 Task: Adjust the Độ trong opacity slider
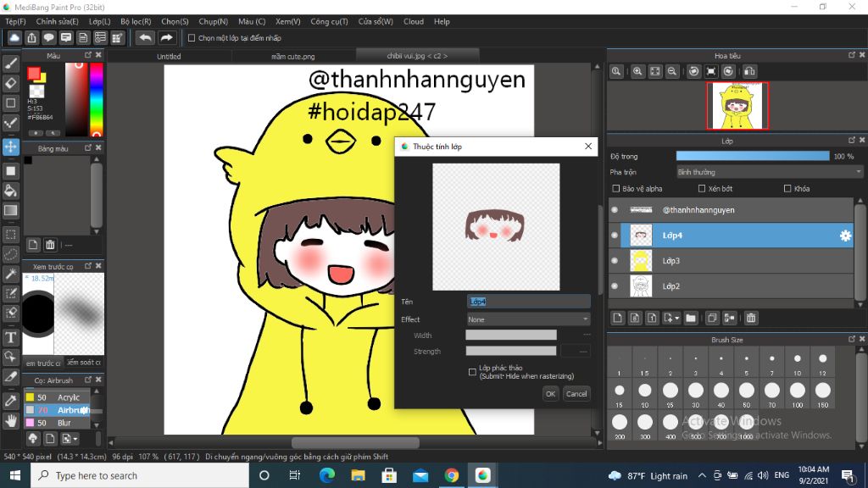753,157
